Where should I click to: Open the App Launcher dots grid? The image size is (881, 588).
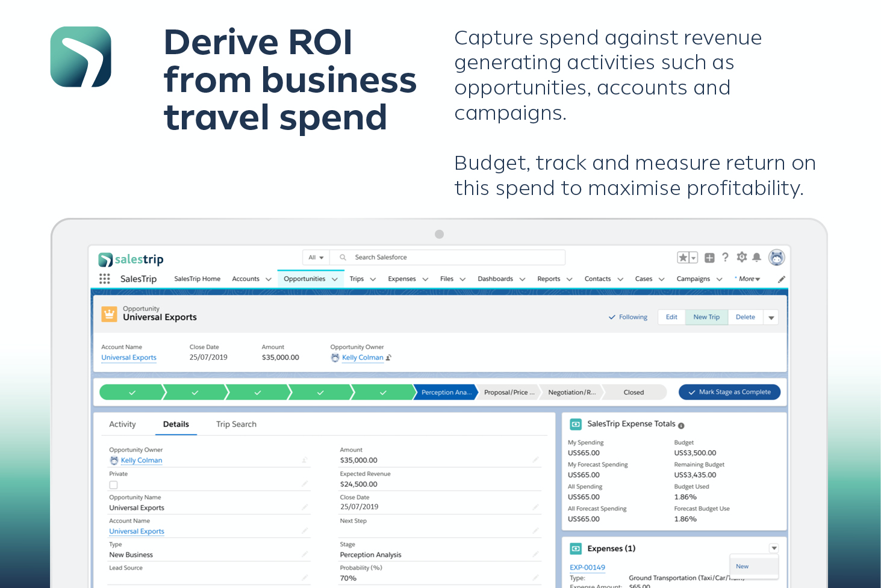point(105,279)
